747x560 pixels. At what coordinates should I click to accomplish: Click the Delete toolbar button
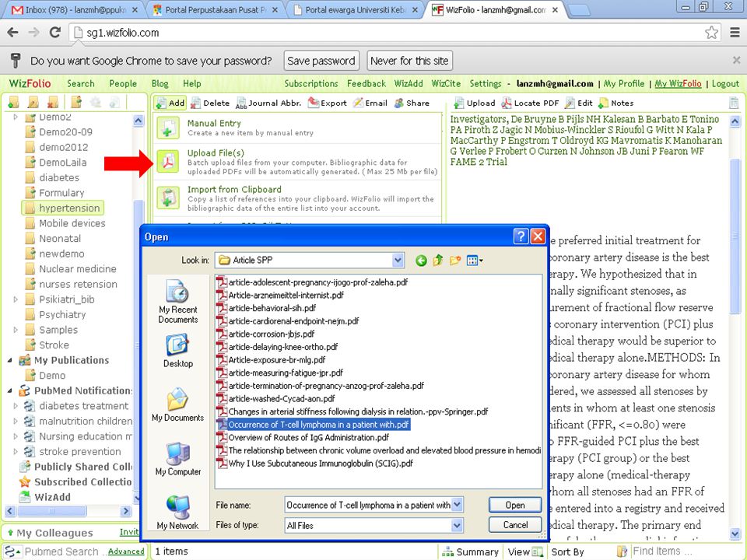[209, 103]
